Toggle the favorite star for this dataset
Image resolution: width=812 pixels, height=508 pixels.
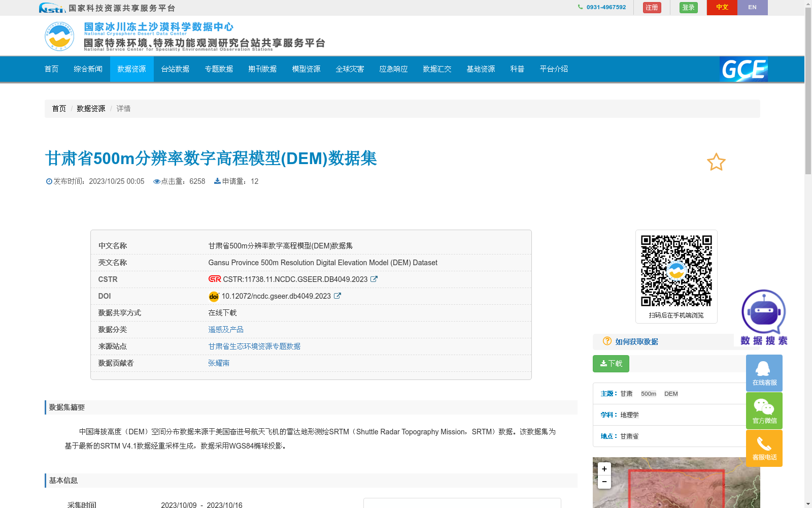coord(716,162)
